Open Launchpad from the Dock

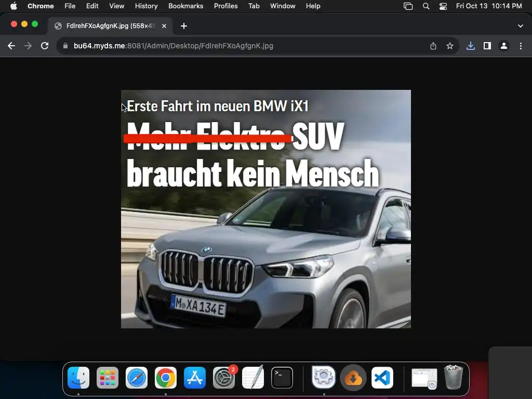(108, 378)
